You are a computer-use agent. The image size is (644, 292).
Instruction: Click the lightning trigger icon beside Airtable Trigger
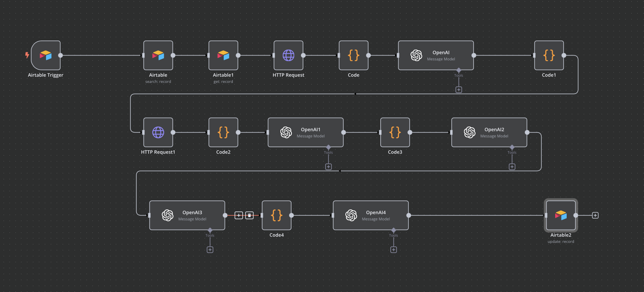(x=27, y=55)
